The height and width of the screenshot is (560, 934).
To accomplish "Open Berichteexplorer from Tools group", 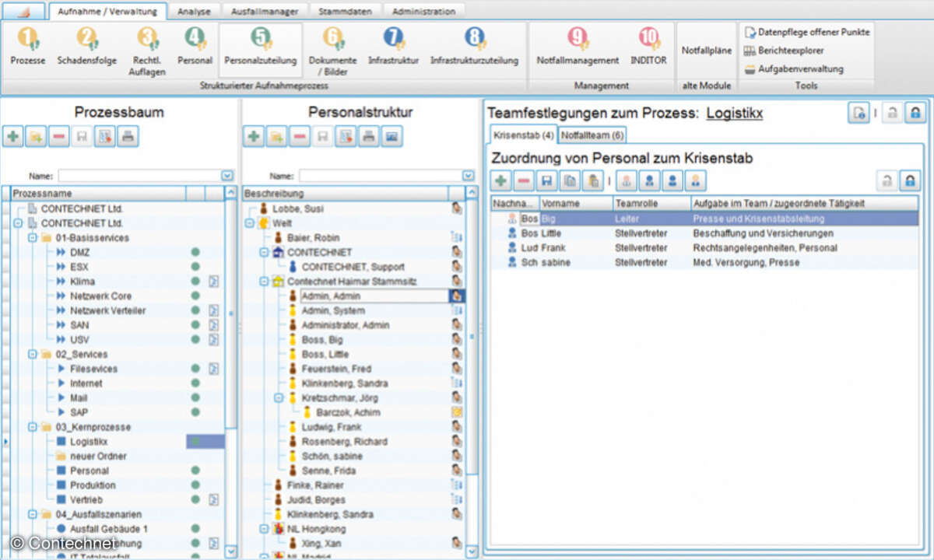I will pos(790,51).
